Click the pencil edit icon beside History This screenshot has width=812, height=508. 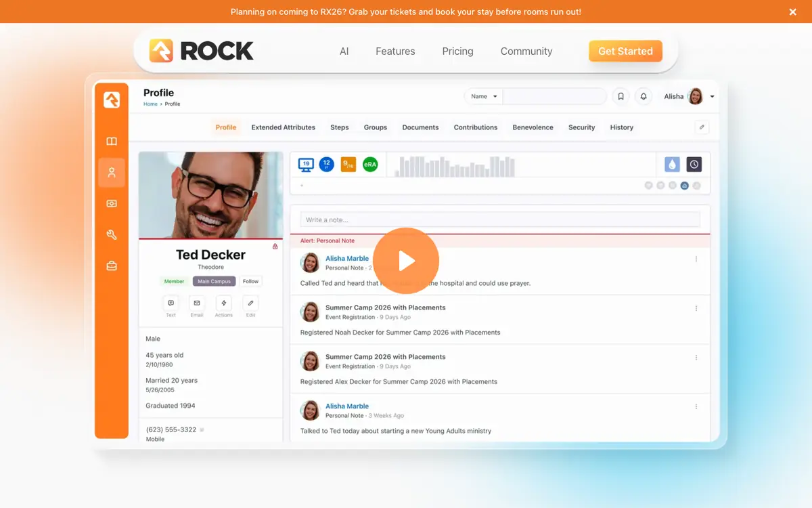(x=702, y=127)
